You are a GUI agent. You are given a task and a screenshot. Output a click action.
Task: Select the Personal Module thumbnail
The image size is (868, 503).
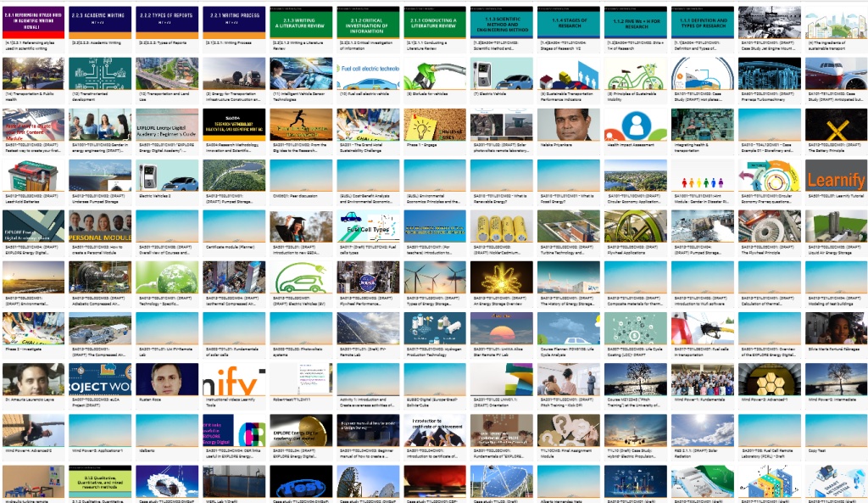pyautogui.click(x=98, y=227)
